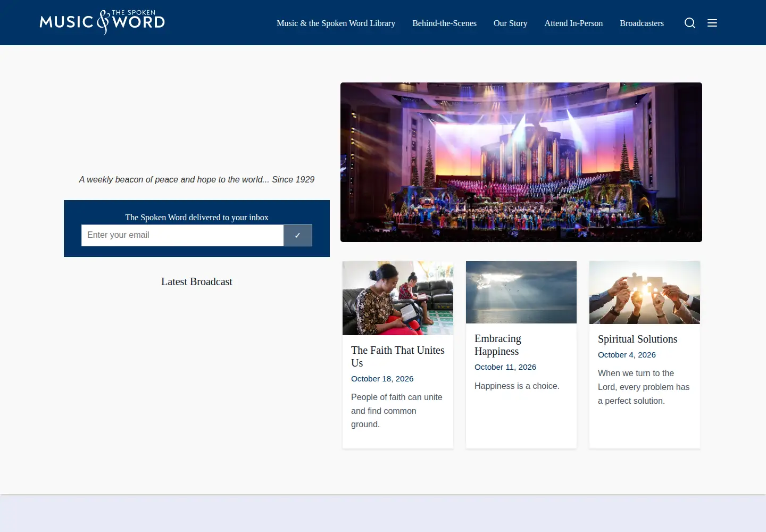
Task: Open the Our Story page
Action: (x=510, y=23)
